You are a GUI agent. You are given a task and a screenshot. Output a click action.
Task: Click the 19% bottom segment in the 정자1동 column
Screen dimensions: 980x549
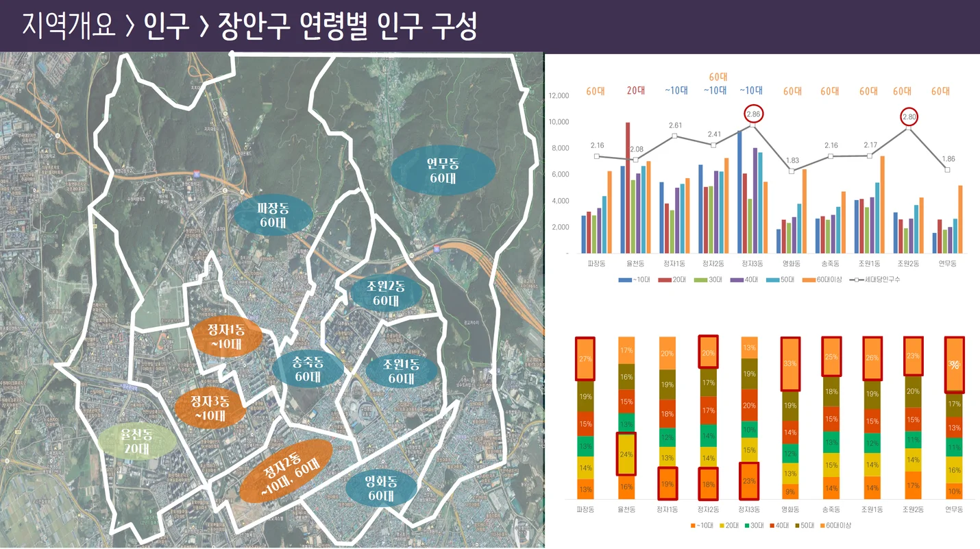(x=667, y=484)
